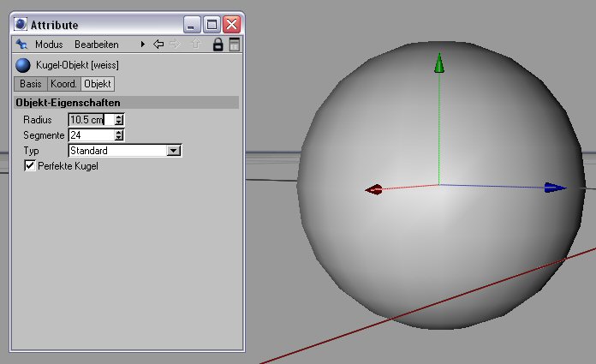
Task: Open the Bearbeiten menu
Action: coord(97,44)
